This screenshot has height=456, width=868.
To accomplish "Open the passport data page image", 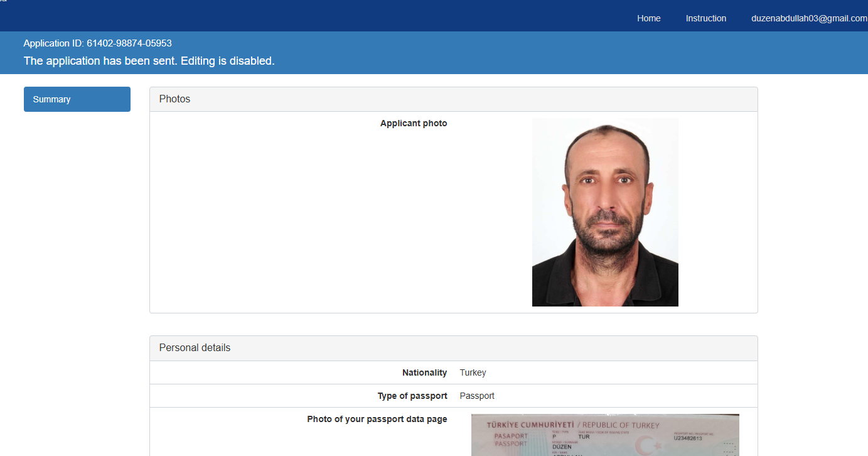I will click(605, 435).
